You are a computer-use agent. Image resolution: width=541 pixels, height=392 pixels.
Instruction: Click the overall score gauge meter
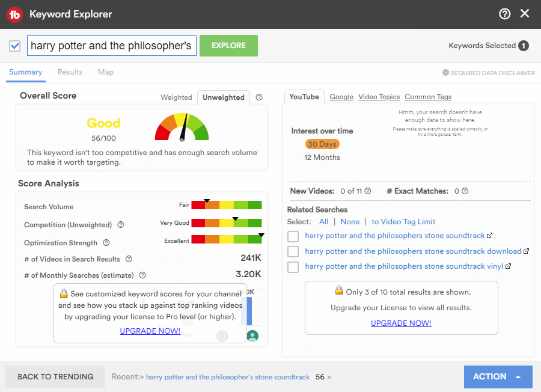pos(182,127)
